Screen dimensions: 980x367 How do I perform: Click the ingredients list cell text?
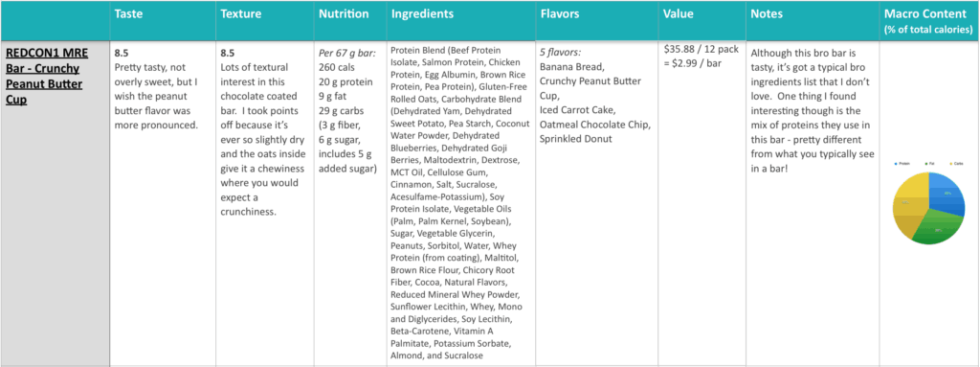[458, 202]
